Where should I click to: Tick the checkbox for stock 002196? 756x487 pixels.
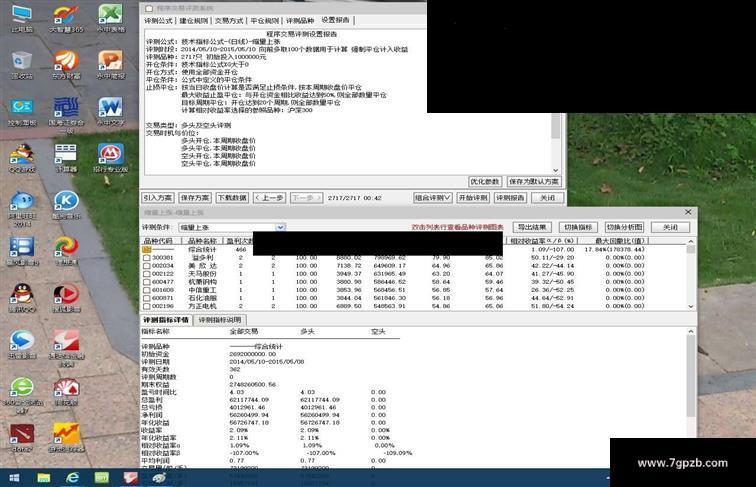point(147,306)
